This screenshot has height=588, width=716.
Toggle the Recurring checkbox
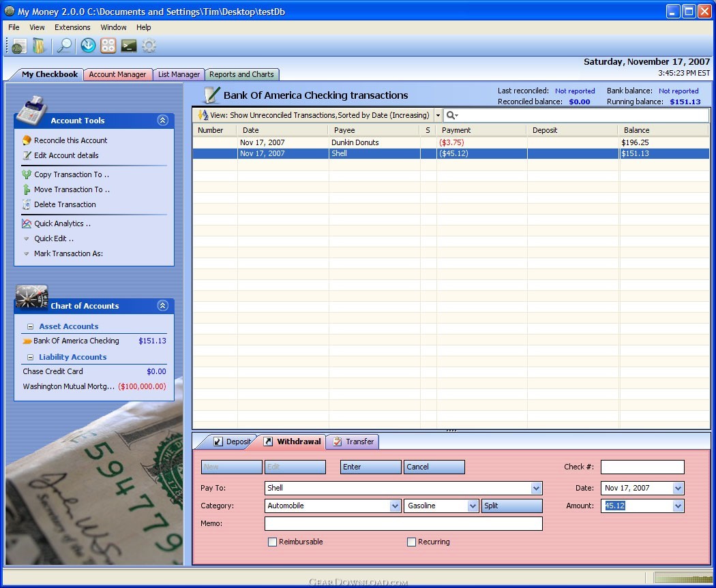pos(411,542)
